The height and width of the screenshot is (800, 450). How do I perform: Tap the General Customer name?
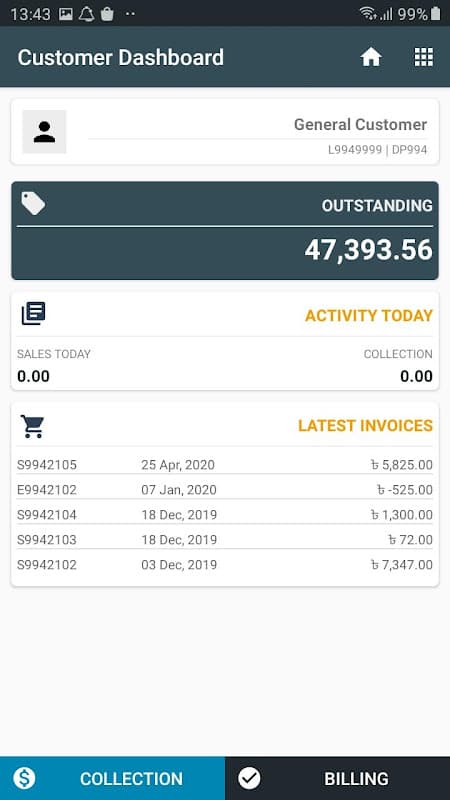[x=360, y=124]
